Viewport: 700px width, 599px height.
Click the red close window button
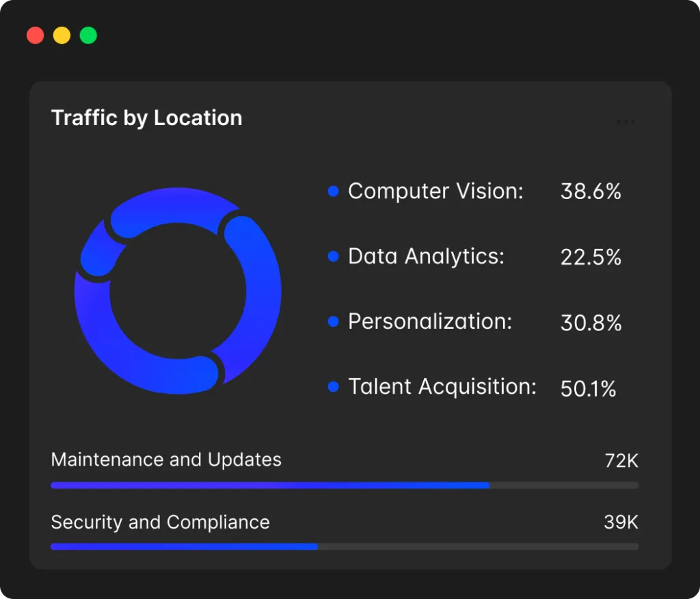click(x=36, y=36)
